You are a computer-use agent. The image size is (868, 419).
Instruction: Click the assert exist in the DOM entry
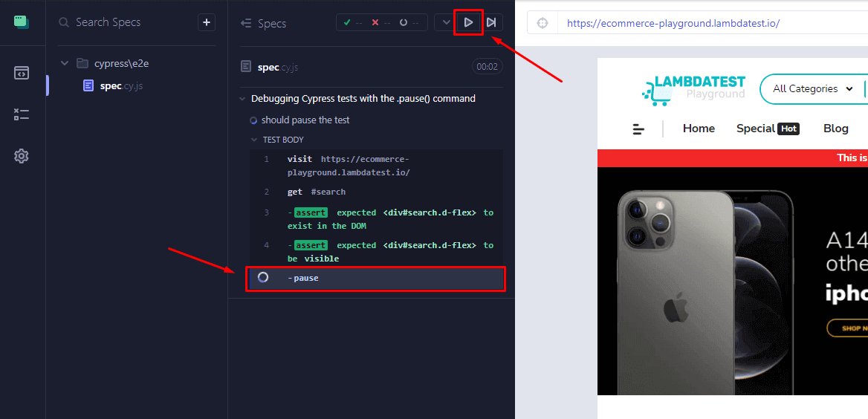point(377,219)
